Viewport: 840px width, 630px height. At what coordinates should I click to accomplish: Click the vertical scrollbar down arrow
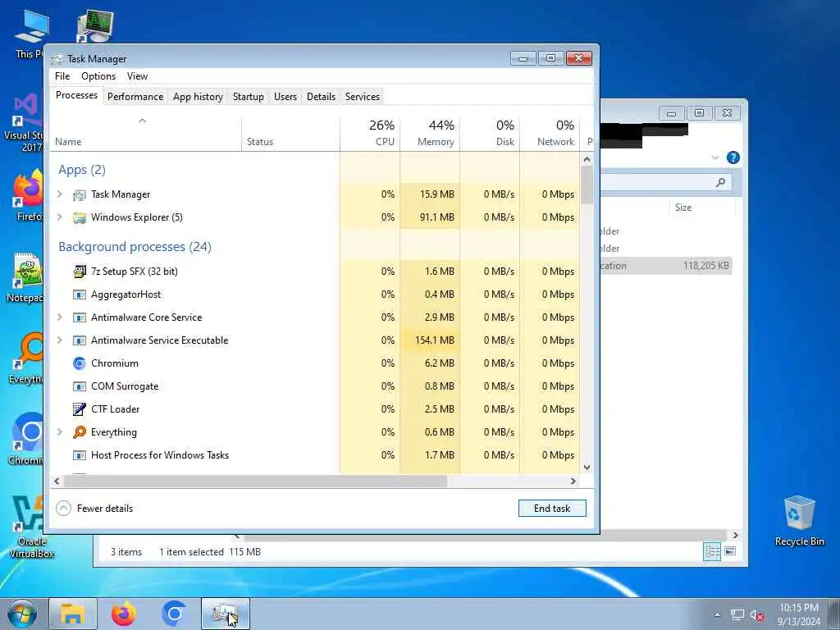pyautogui.click(x=587, y=467)
